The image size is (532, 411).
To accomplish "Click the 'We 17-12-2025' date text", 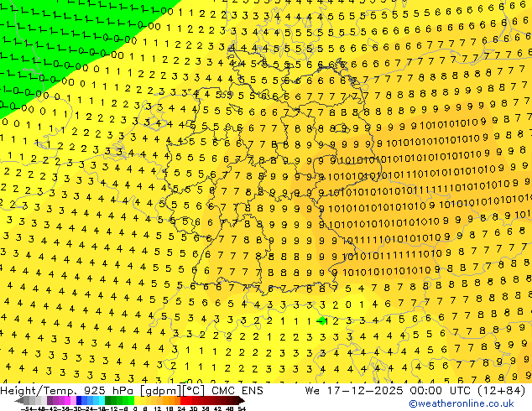I will point(353,391).
